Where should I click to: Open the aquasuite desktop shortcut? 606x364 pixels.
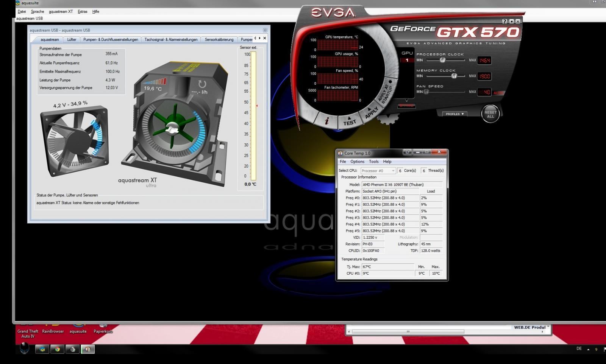point(78,329)
